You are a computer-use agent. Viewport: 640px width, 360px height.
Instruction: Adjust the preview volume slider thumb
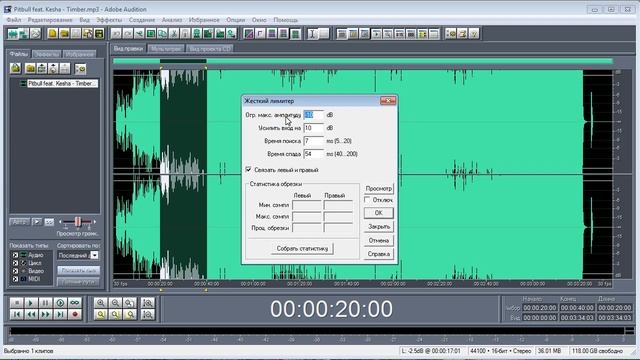click(78, 222)
